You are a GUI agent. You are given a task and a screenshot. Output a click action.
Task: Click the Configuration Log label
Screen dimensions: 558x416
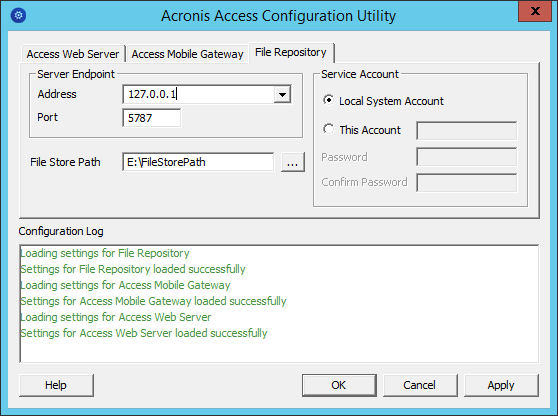pos(61,231)
